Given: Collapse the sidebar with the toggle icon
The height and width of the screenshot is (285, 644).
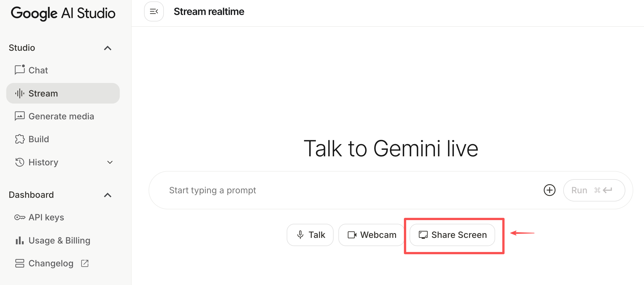Looking at the screenshot, I should point(154,12).
